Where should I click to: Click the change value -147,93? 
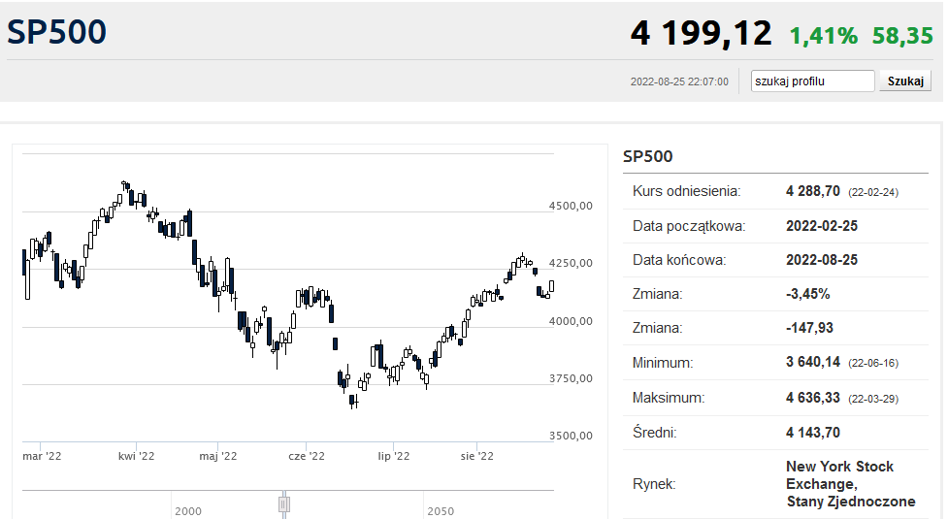tap(810, 328)
